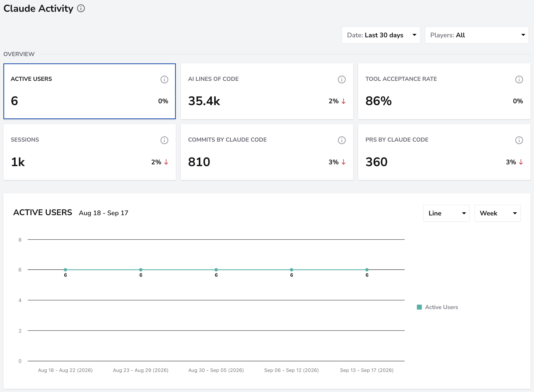
Task: Click the Aug 23 - Aug 29 data point
Action: pyautogui.click(x=141, y=270)
